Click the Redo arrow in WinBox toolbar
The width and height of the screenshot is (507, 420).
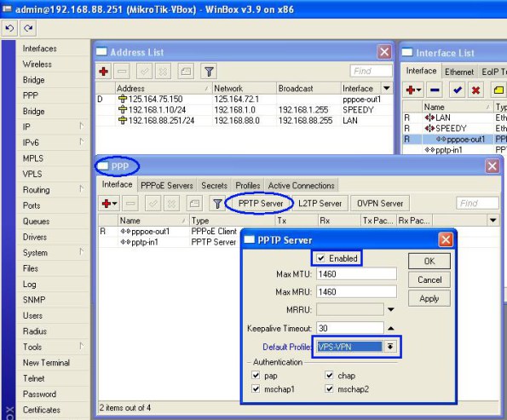tap(28, 28)
